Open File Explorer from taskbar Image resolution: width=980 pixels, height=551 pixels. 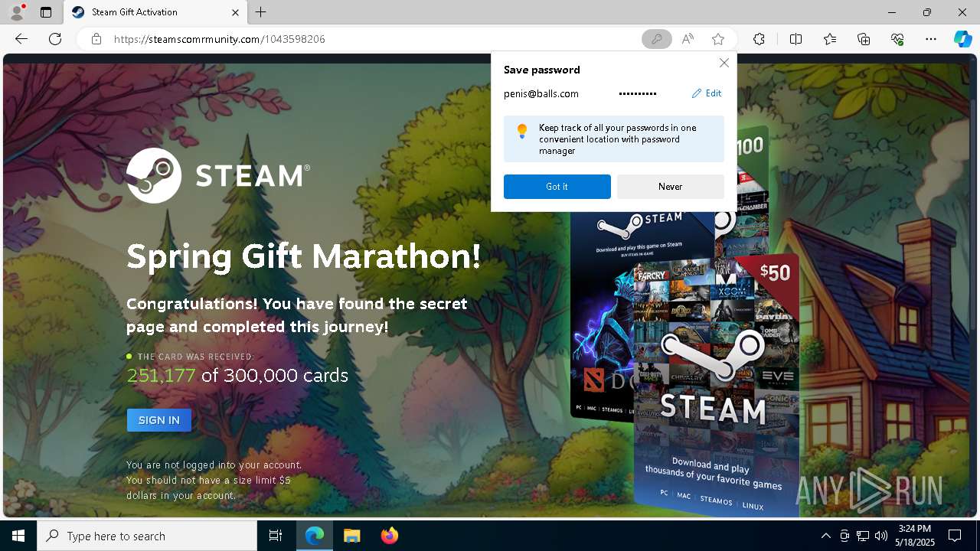click(x=352, y=536)
